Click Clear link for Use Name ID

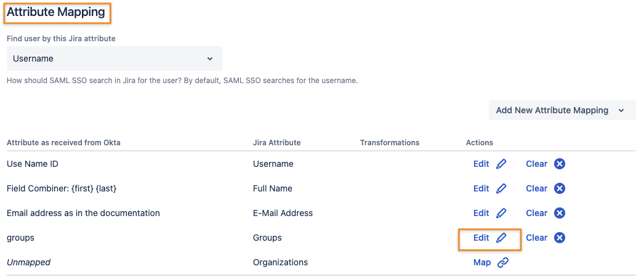click(536, 164)
